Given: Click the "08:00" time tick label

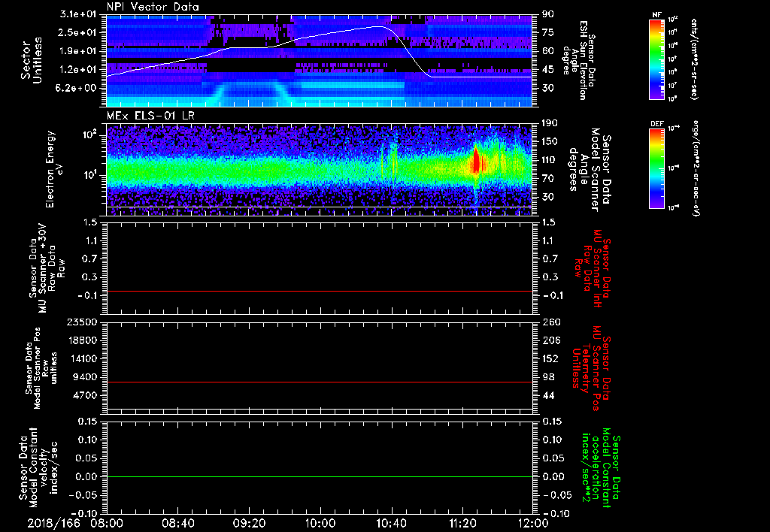Looking at the screenshot, I should 106,523.
